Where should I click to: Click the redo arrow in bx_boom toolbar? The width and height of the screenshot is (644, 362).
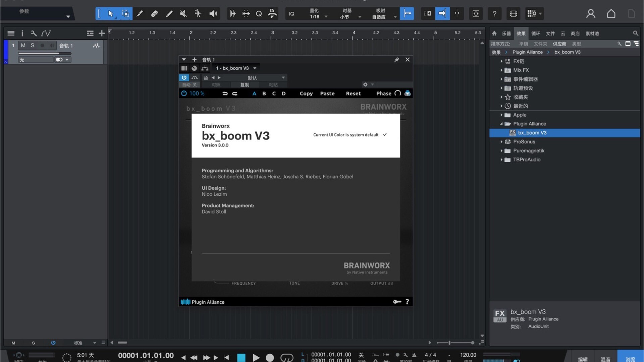pos(235,94)
